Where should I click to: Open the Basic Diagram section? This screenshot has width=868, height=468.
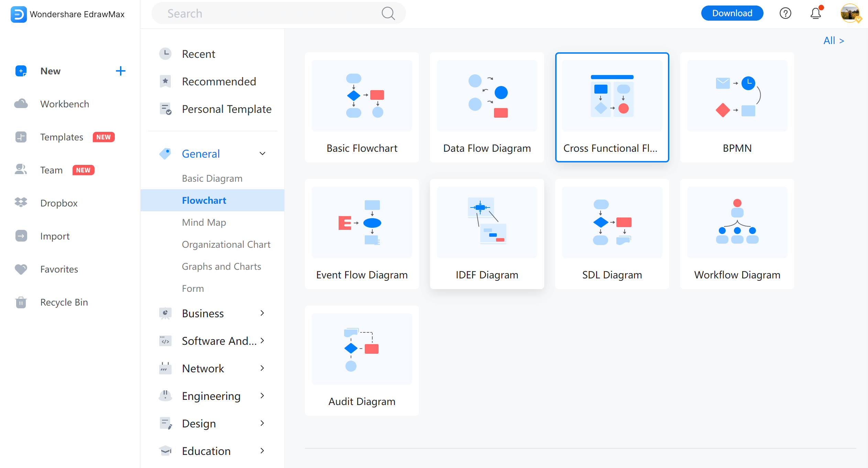[x=213, y=178]
